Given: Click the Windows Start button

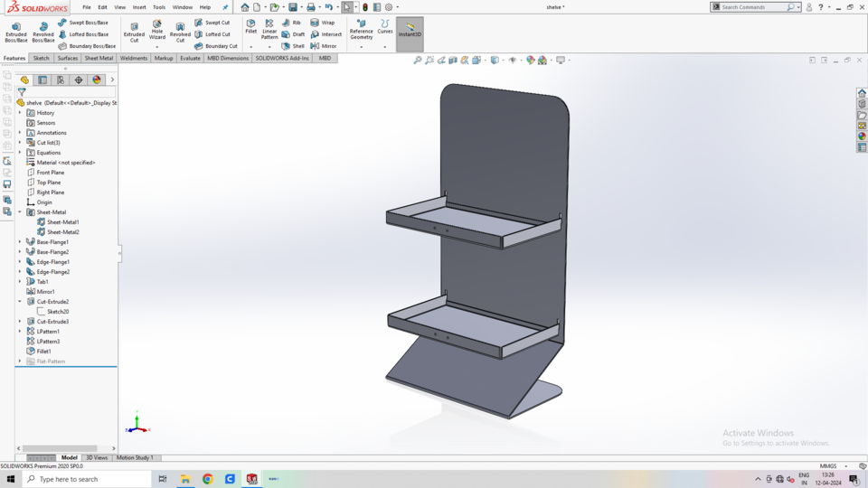Looking at the screenshot, I should tap(11, 479).
